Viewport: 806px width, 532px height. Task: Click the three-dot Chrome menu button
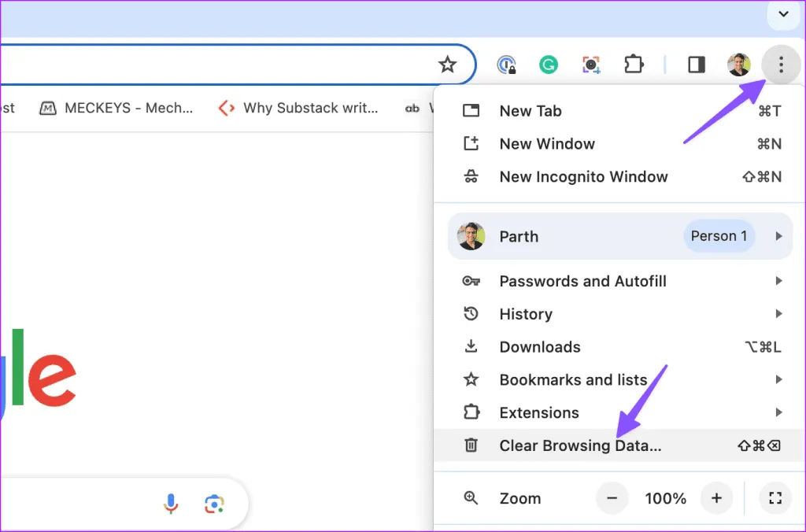click(780, 65)
